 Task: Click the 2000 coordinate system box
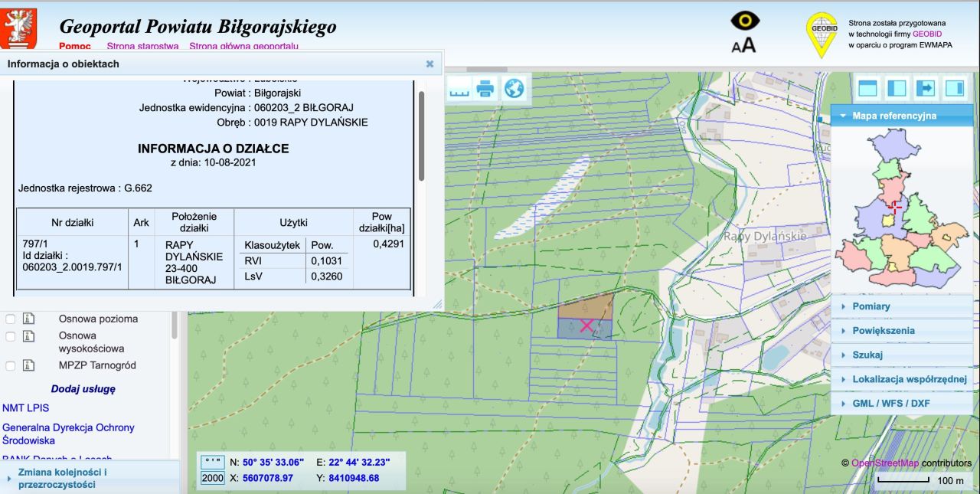[x=212, y=479]
